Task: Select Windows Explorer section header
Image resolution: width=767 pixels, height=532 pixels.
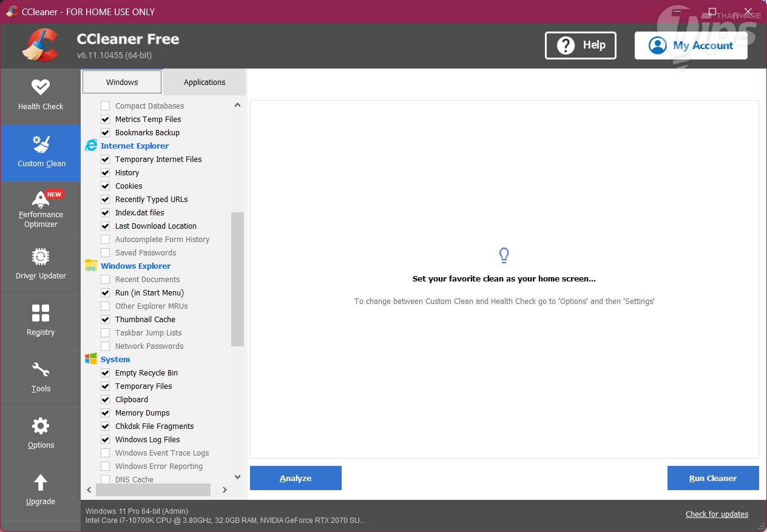Action: coord(135,266)
